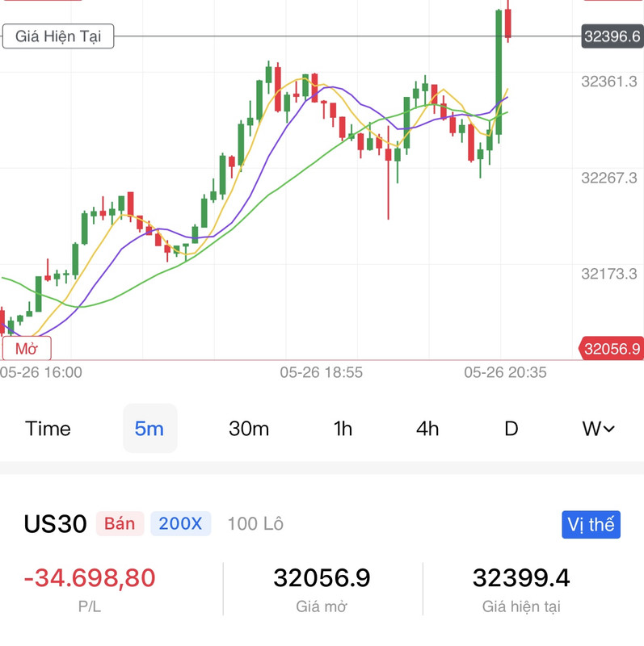Switch to the 30m timeframe

(249, 429)
